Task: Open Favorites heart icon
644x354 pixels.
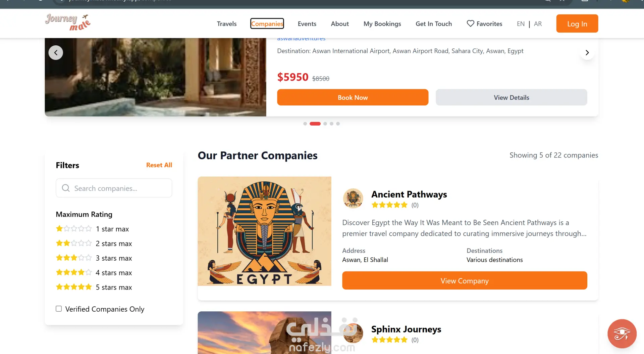Action: pyautogui.click(x=470, y=24)
